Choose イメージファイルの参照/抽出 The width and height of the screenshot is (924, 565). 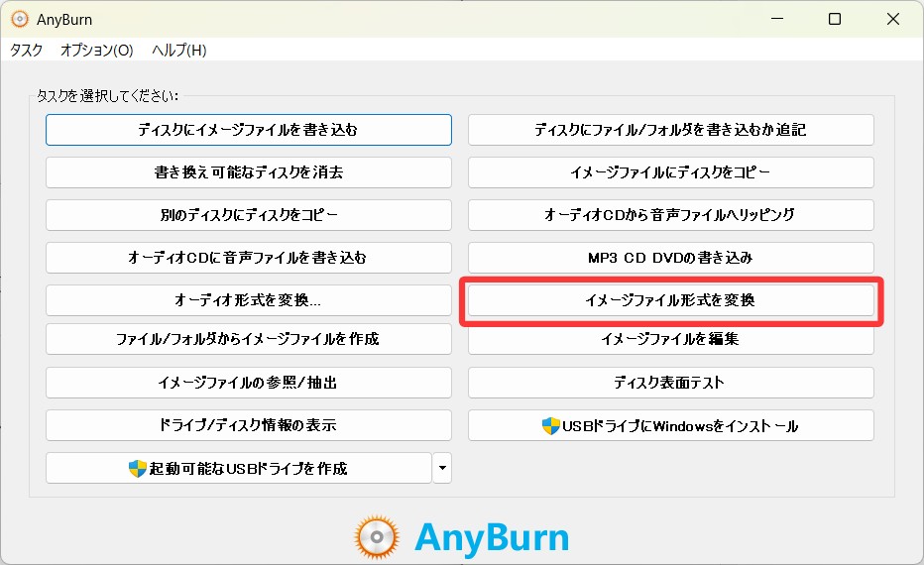coord(249,383)
